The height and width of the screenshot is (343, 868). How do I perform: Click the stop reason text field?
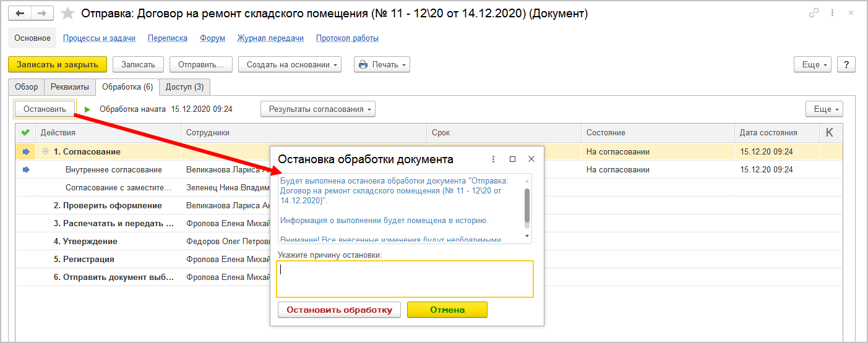pyautogui.click(x=405, y=279)
